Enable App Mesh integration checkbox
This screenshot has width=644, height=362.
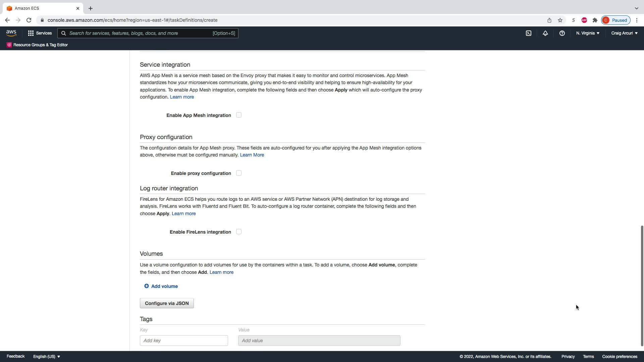[239, 115]
